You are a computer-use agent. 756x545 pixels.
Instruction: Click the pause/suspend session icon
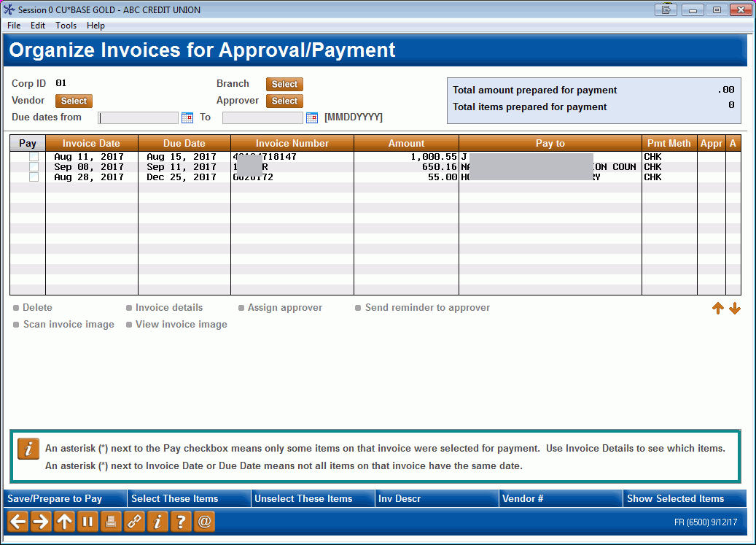click(x=87, y=522)
